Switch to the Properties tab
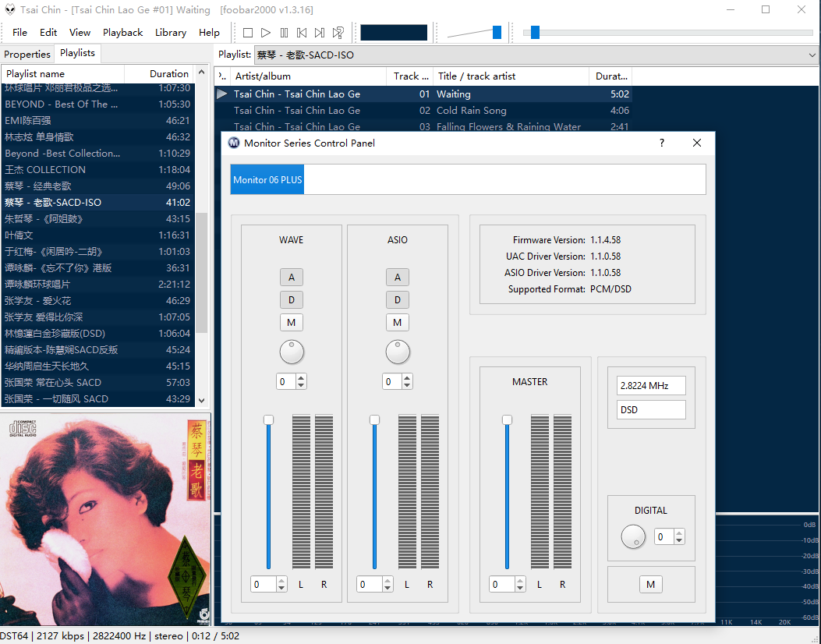Screen dimensions: 821x644 point(27,54)
